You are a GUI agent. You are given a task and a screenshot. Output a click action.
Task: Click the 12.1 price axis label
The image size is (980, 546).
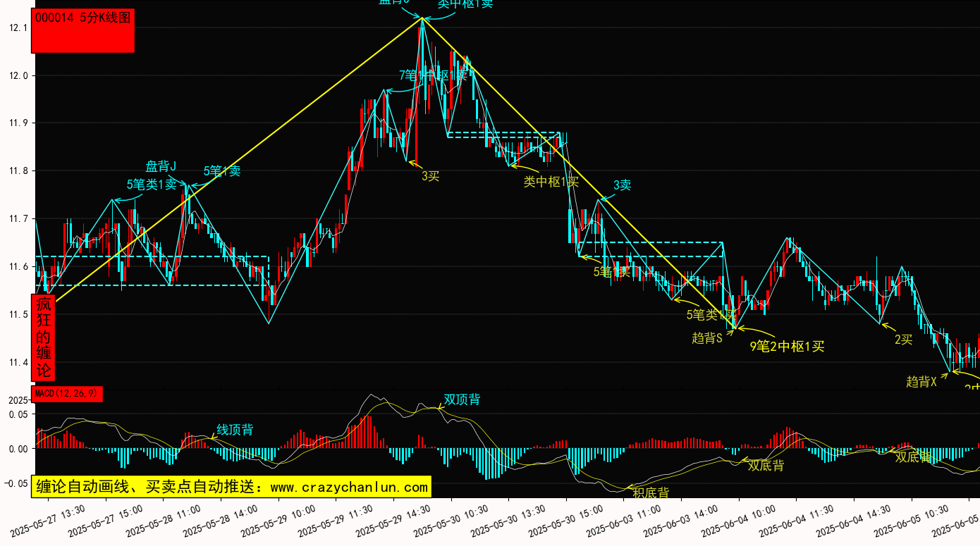(18, 28)
